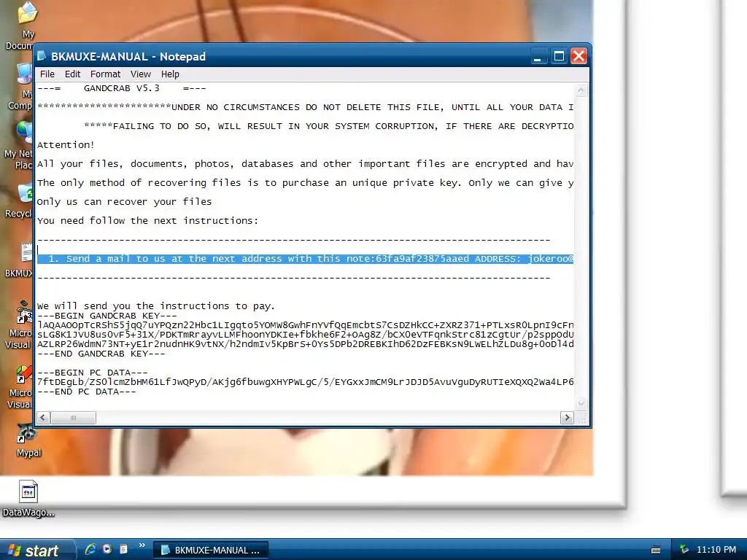Image resolution: width=747 pixels, height=560 pixels.
Task: Close the BKMUXE-MANUAL Notepad window
Action: 578,56
